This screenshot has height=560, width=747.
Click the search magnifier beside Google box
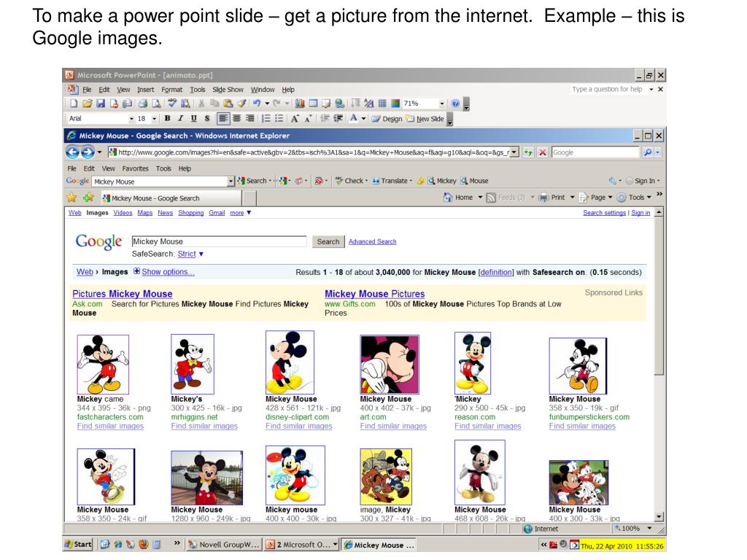point(648,152)
